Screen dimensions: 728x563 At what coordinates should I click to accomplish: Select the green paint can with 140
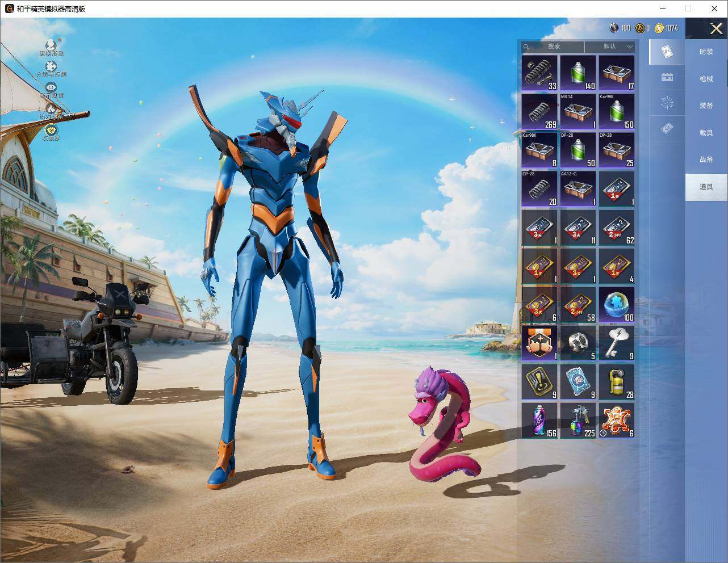578,73
